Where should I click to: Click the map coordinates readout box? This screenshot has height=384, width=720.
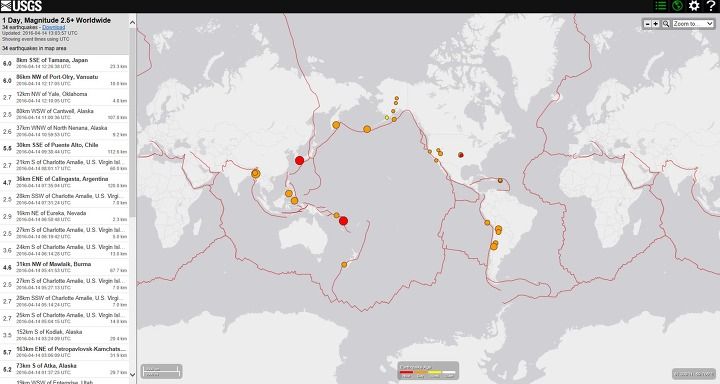(694, 374)
